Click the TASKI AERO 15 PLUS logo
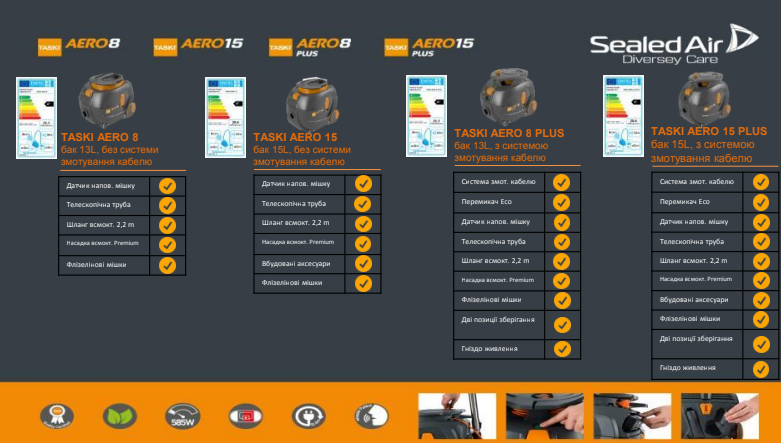Screen dimensions: 781x443 (x=429, y=47)
